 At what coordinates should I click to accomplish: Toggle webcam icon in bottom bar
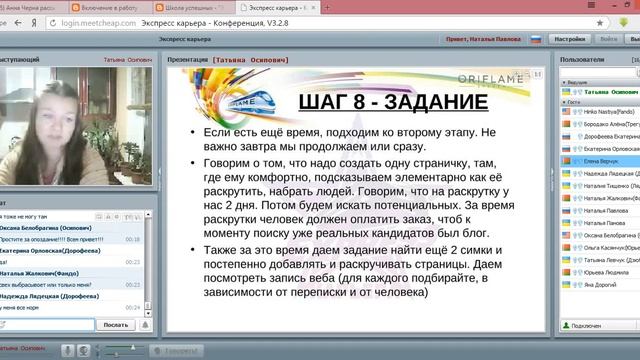tap(84, 350)
